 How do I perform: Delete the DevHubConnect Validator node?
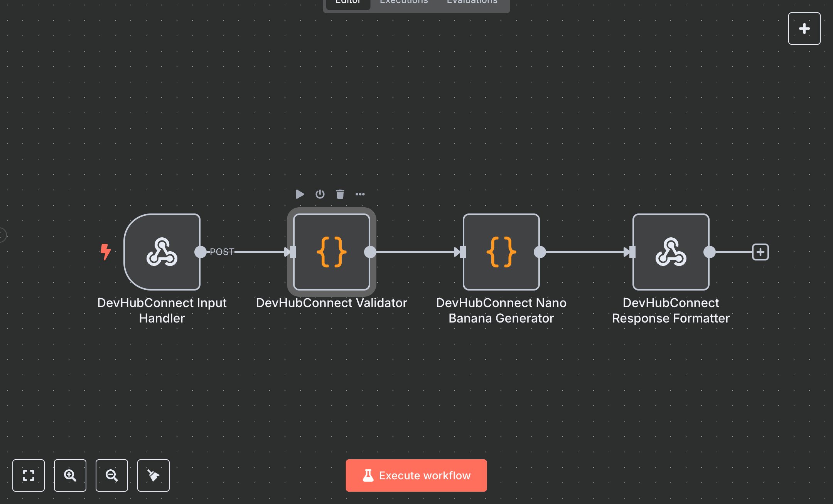tap(340, 194)
